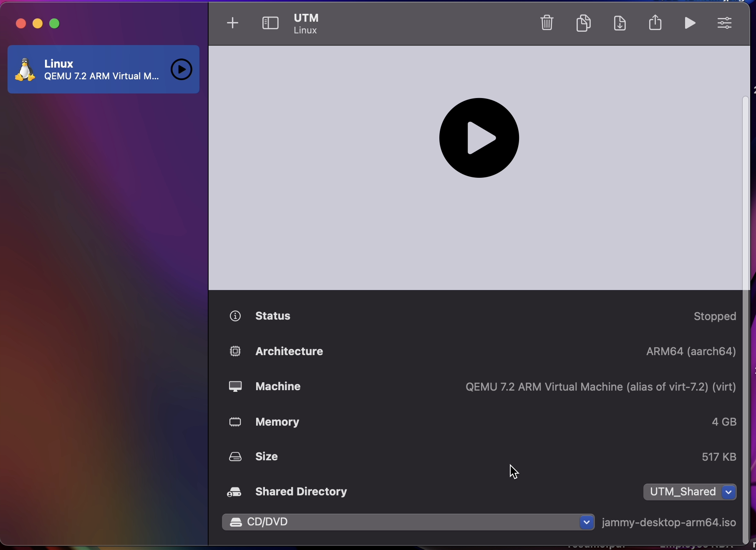Image resolution: width=756 pixels, height=550 pixels.
Task: Share the selected VM via share icon
Action: pos(655,23)
